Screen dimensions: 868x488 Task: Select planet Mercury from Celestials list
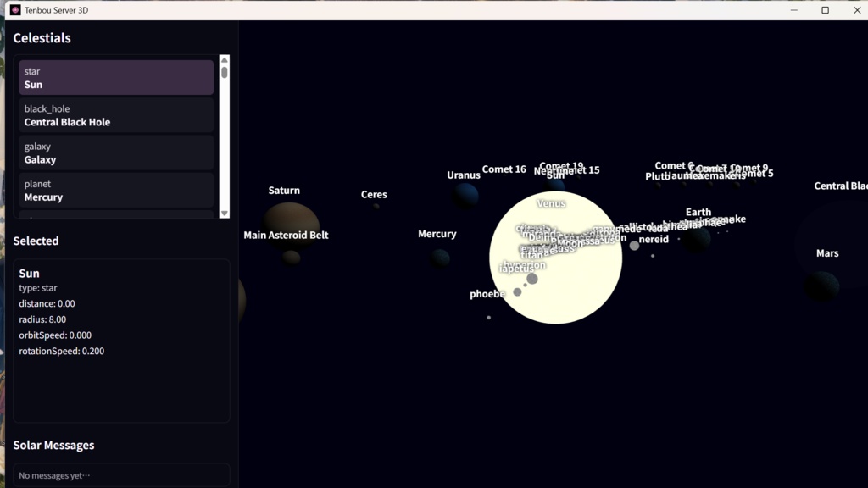point(116,190)
